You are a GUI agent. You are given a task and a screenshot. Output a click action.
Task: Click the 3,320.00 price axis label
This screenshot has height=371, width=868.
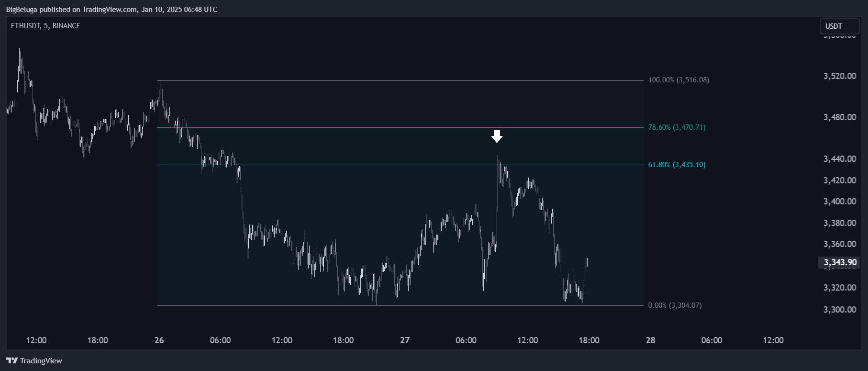[840, 288]
